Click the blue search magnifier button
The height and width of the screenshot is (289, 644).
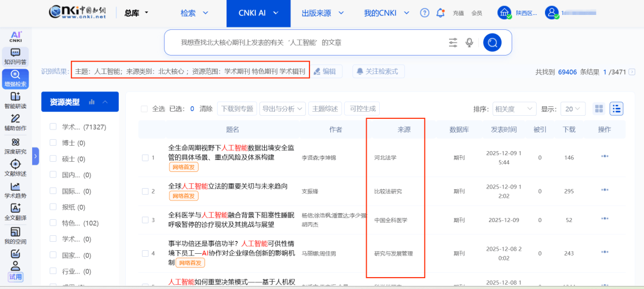tap(492, 42)
